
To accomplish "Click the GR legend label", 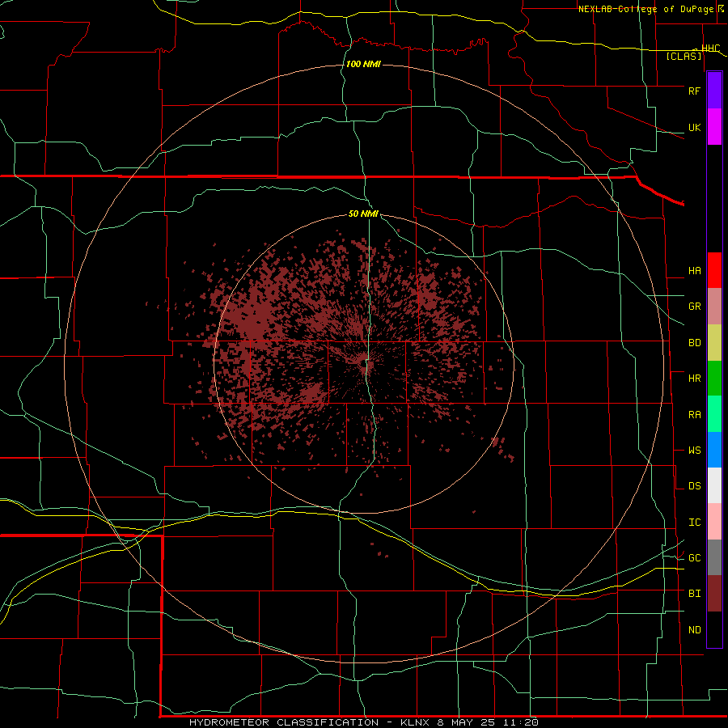I will point(695,307).
